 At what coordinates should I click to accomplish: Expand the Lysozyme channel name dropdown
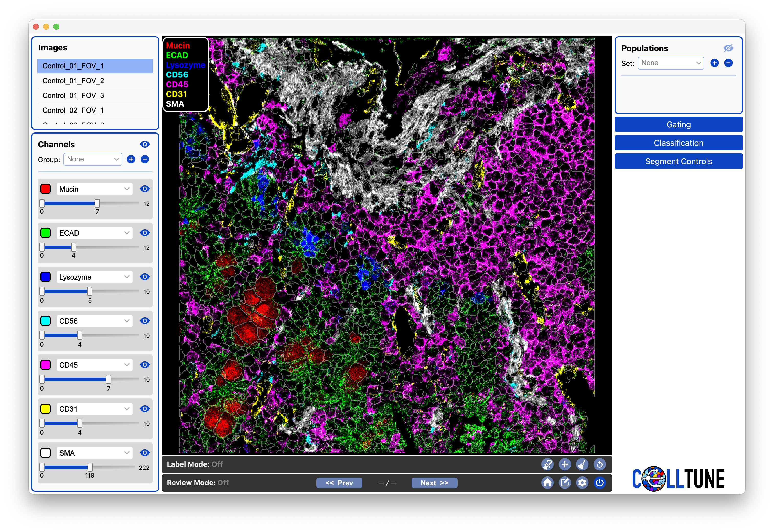click(x=94, y=277)
